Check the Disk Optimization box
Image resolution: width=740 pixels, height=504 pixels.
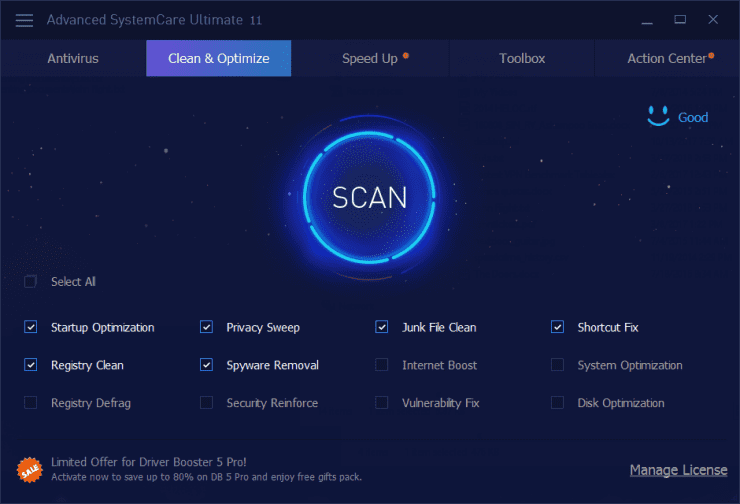click(x=557, y=403)
